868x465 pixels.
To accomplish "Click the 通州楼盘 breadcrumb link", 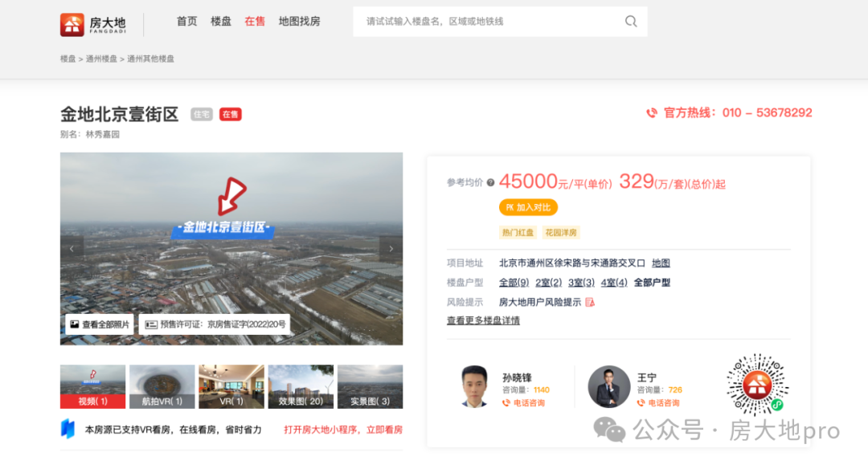I will coord(101,59).
